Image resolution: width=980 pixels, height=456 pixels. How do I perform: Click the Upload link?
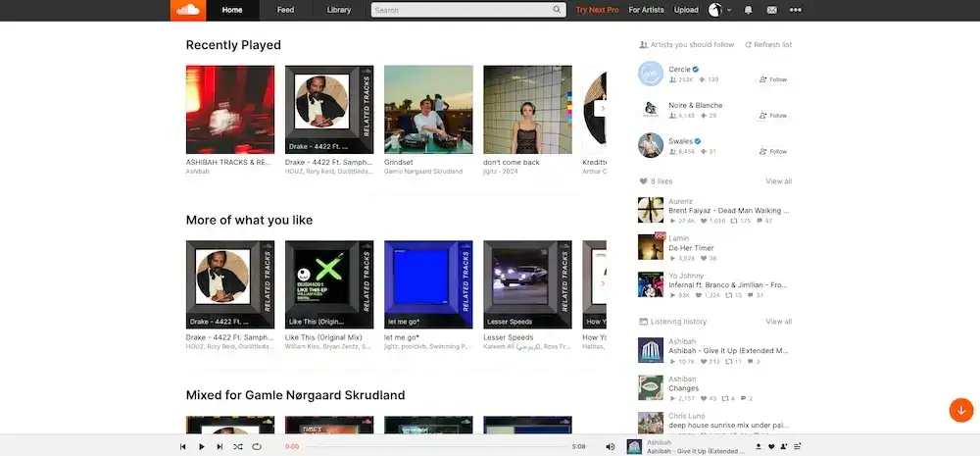(x=686, y=10)
